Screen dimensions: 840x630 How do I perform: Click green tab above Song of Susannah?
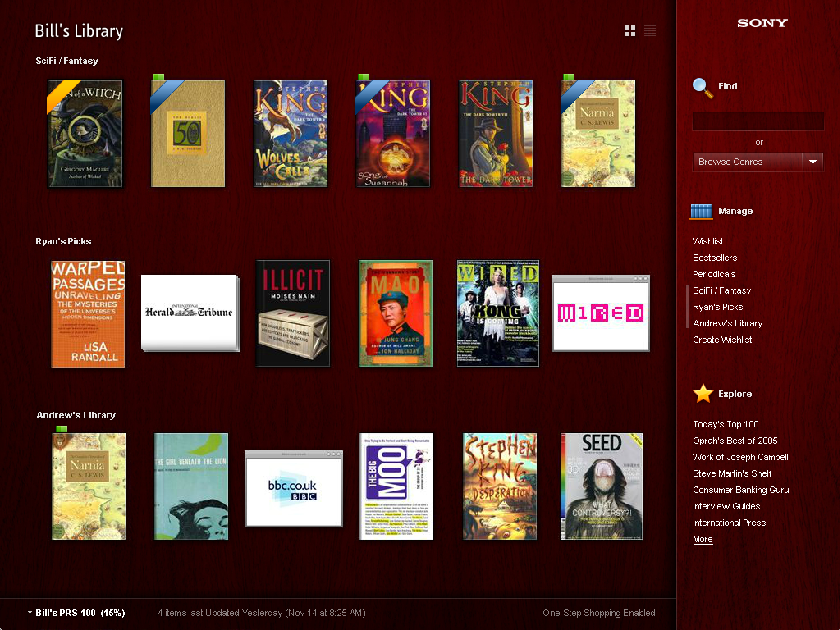(363, 77)
